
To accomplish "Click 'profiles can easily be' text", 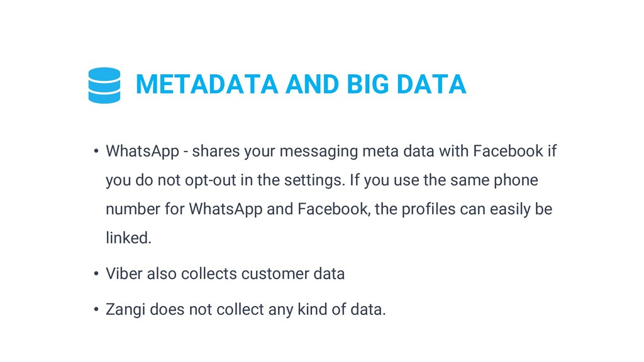I will pyautogui.click(x=477, y=209).
